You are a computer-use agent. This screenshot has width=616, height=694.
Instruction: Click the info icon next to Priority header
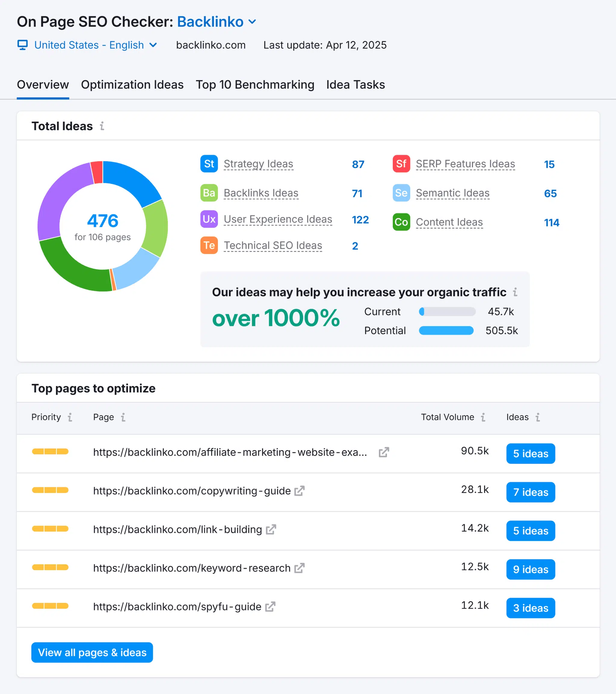(x=70, y=417)
